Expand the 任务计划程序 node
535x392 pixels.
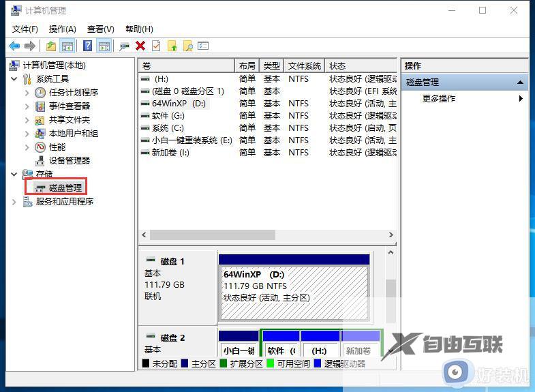click(x=27, y=93)
